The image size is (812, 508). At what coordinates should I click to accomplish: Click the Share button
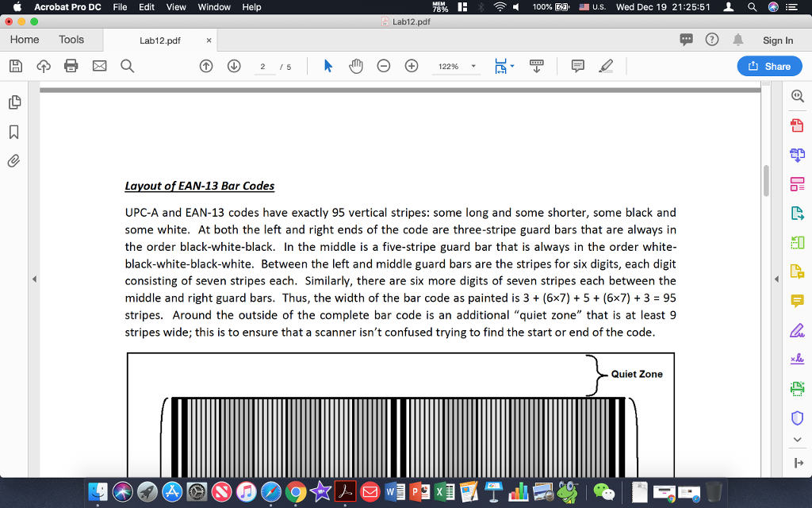pyautogui.click(x=768, y=66)
